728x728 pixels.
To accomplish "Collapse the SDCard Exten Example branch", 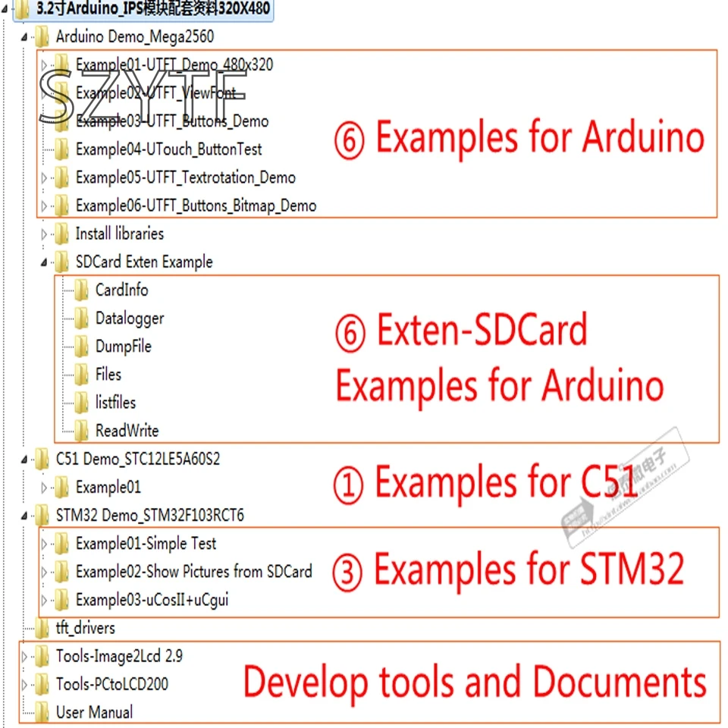I will [x=44, y=263].
